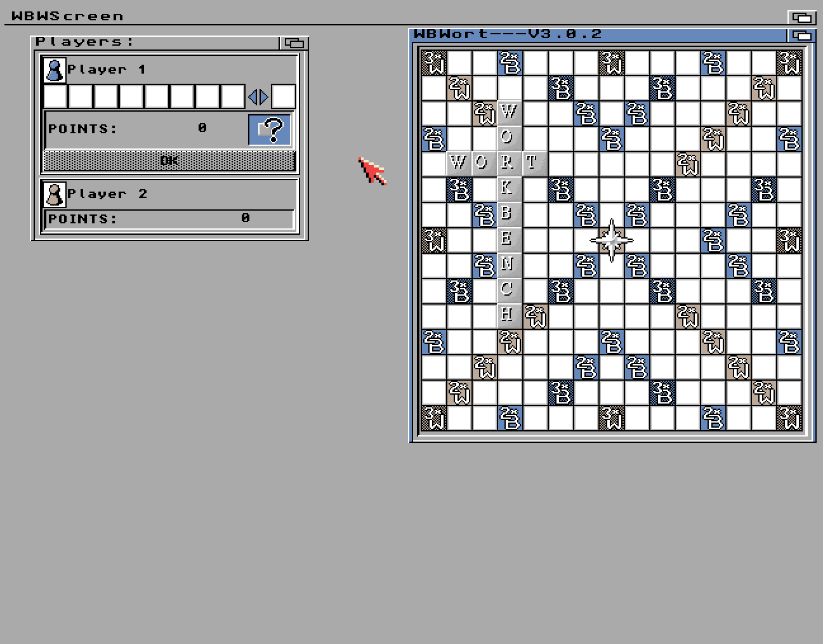Click the blue Player 1 pawn icon
The height and width of the screenshot is (644, 823).
click(54, 70)
